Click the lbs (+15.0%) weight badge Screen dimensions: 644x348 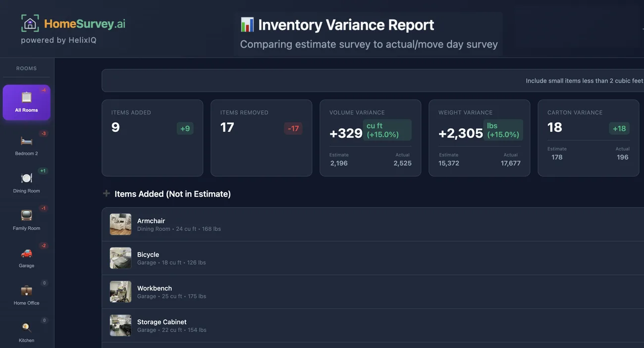503,130
